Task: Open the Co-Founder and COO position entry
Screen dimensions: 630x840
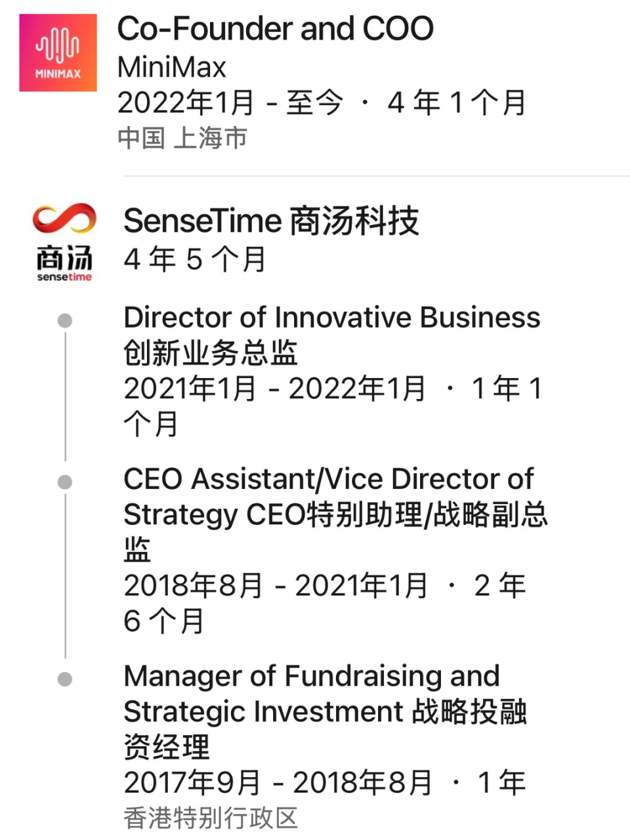Action: tap(276, 29)
